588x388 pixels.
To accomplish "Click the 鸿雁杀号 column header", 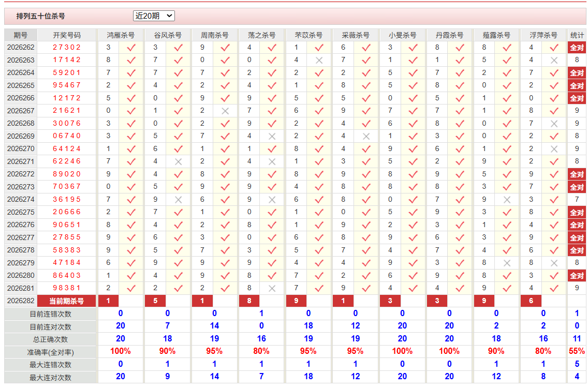I will (121, 35).
